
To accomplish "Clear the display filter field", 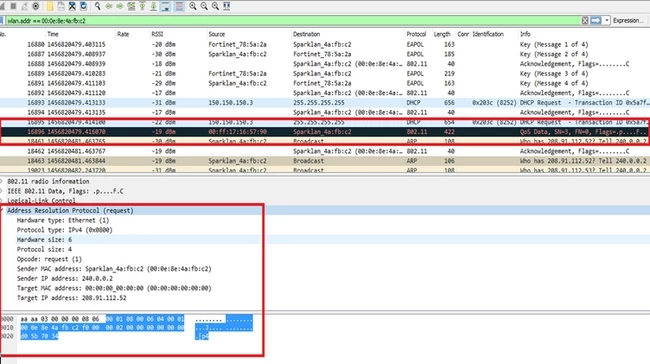I will 585,20.
